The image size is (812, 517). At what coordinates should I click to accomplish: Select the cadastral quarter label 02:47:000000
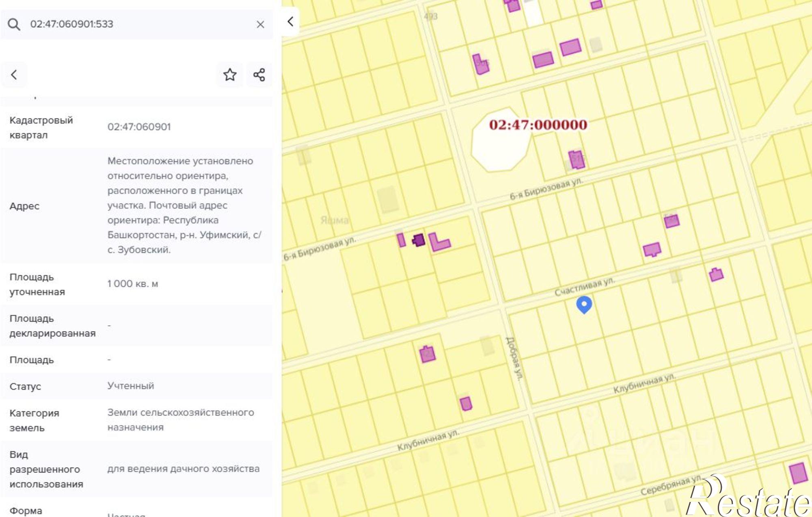tap(538, 125)
